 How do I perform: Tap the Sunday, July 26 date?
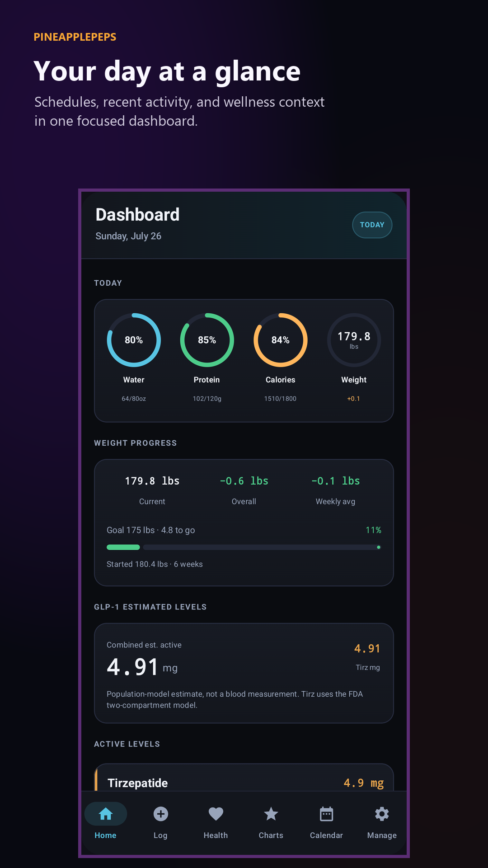128,236
